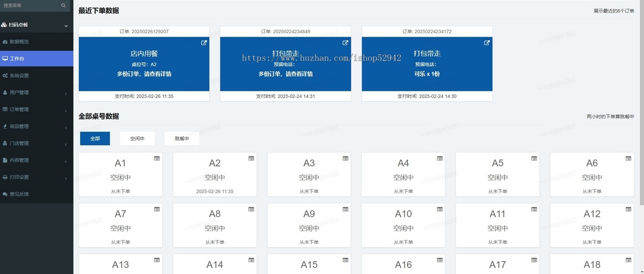Image resolution: width=644 pixels, height=274 pixels.
Task: Expand the 用户管理 submenu chevron
Action: (x=66, y=94)
